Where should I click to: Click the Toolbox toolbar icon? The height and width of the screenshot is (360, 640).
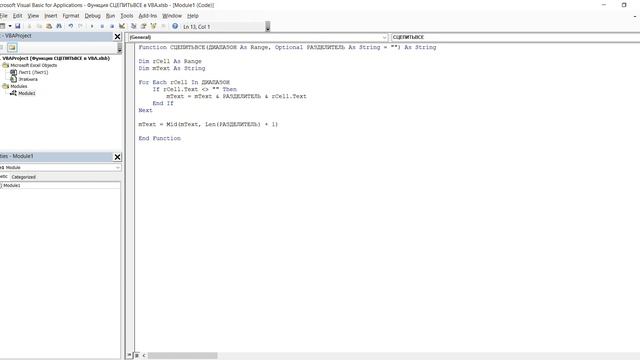[163, 26]
